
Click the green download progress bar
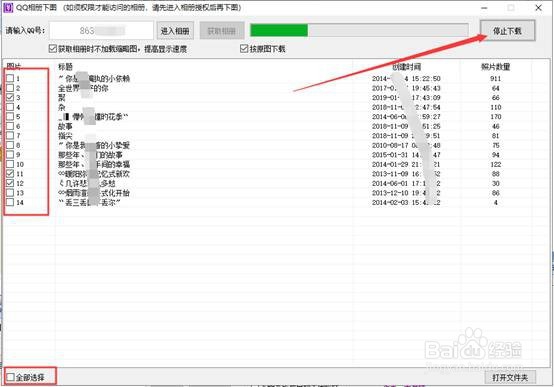[x=359, y=30]
